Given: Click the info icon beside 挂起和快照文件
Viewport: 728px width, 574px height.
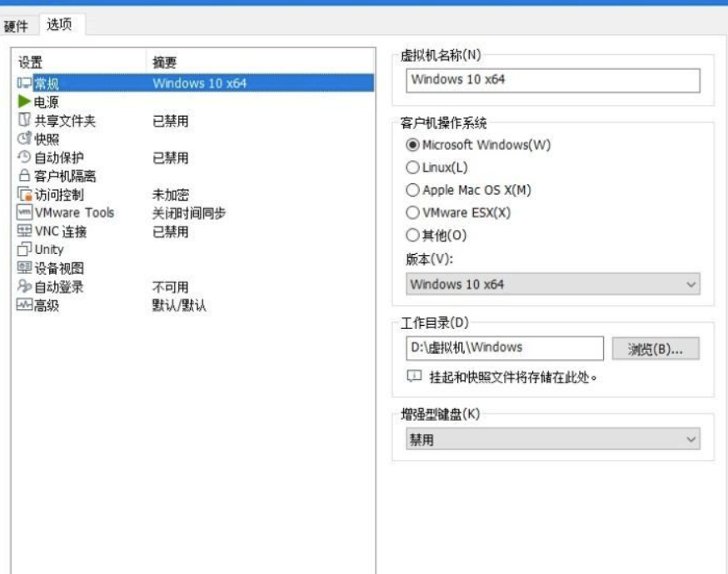Looking at the screenshot, I should point(414,377).
